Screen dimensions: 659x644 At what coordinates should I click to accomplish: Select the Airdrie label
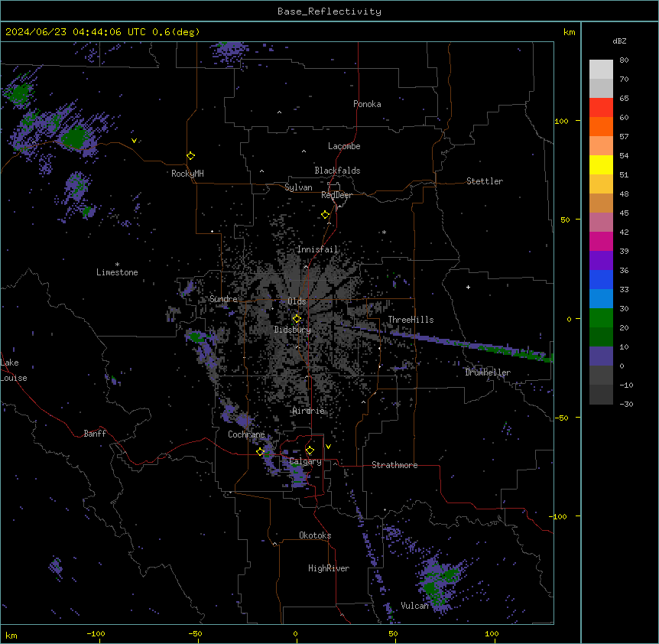pyautogui.click(x=309, y=411)
